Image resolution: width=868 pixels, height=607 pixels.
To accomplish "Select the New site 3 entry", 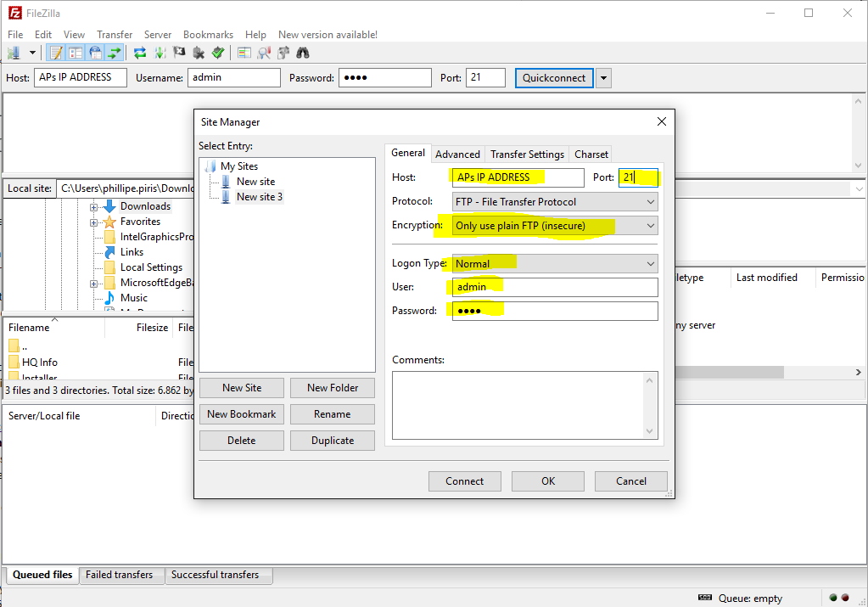I will 259,197.
